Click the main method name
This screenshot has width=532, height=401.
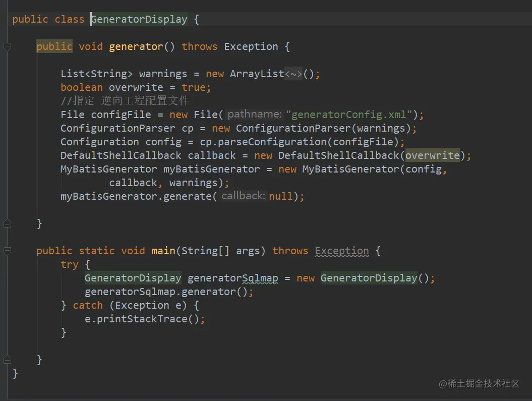tap(163, 251)
